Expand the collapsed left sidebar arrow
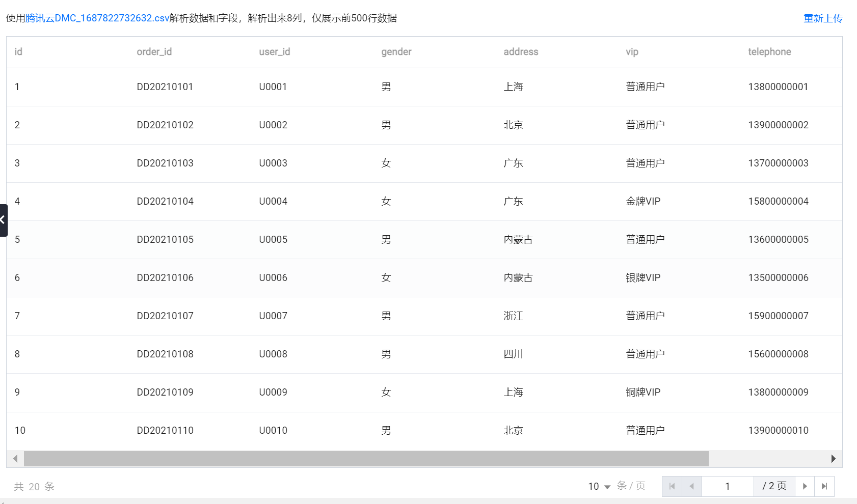The height and width of the screenshot is (504, 857). [3, 220]
